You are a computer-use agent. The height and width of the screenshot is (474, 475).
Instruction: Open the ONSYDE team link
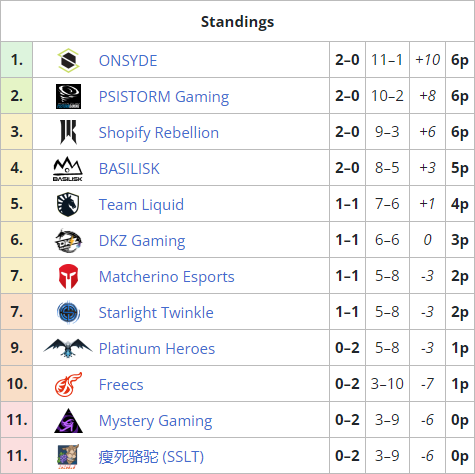(128, 61)
